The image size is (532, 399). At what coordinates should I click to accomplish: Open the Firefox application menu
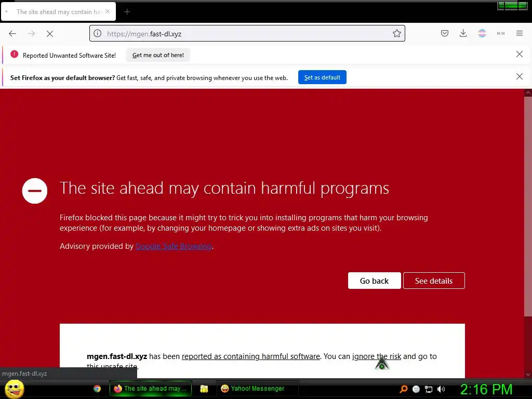point(520,33)
